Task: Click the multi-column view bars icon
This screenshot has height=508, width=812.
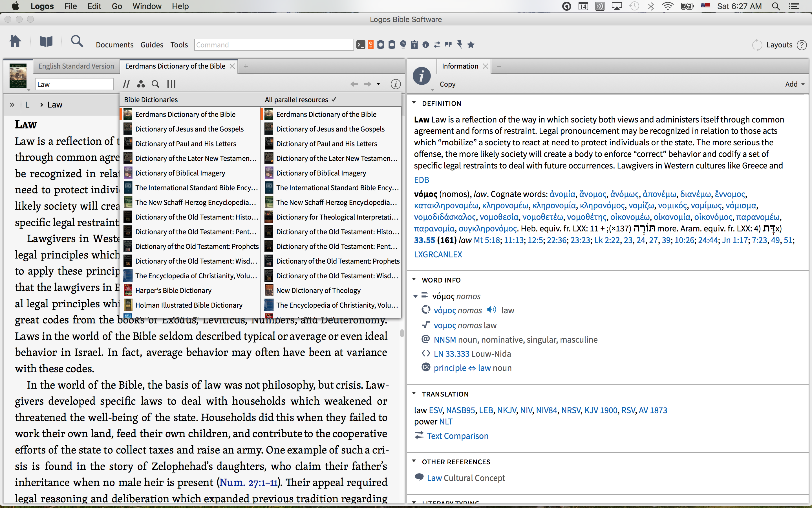Action: tap(171, 84)
